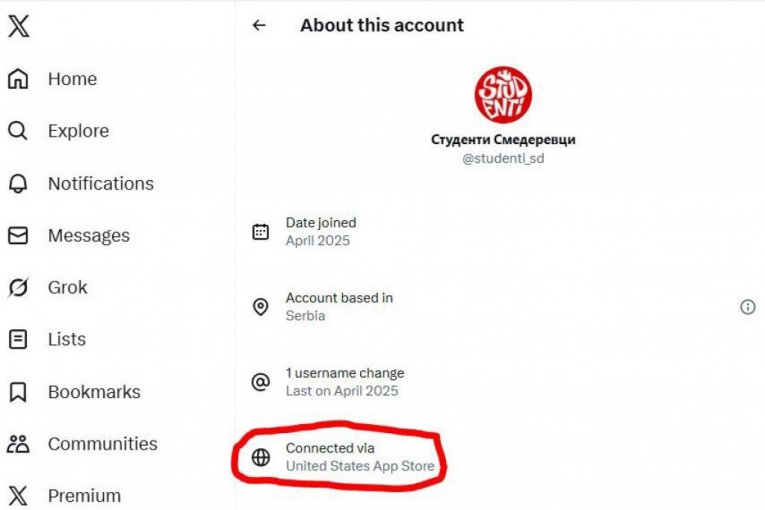Screen dimensions: 765x510
Task: Select the Notifications menu label
Action: [100, 183]
